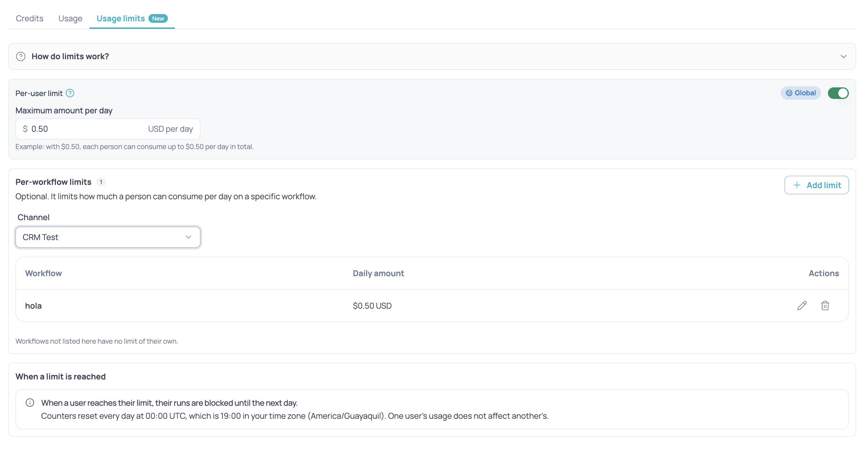Image resolution: width=868 pixels, height=452 pixels.
Task: Click the question icon beside How do limits work
Action: (21, 56)
